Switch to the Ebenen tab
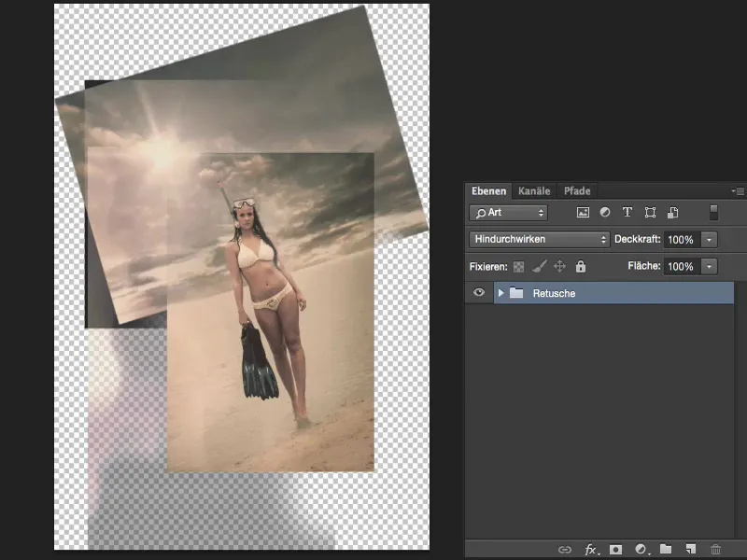 [488, 191]
